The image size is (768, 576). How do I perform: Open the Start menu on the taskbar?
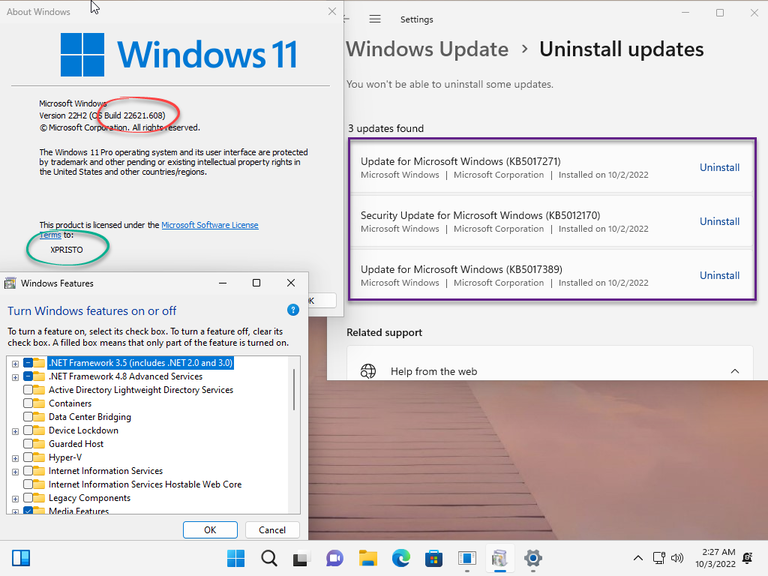[236, 558]
